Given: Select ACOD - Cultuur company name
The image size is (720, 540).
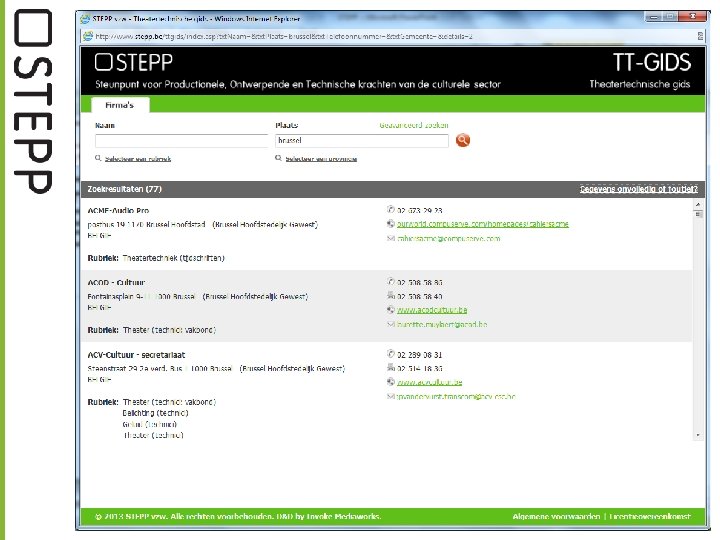Looking at the screenshot, I should tap(116, 282).
